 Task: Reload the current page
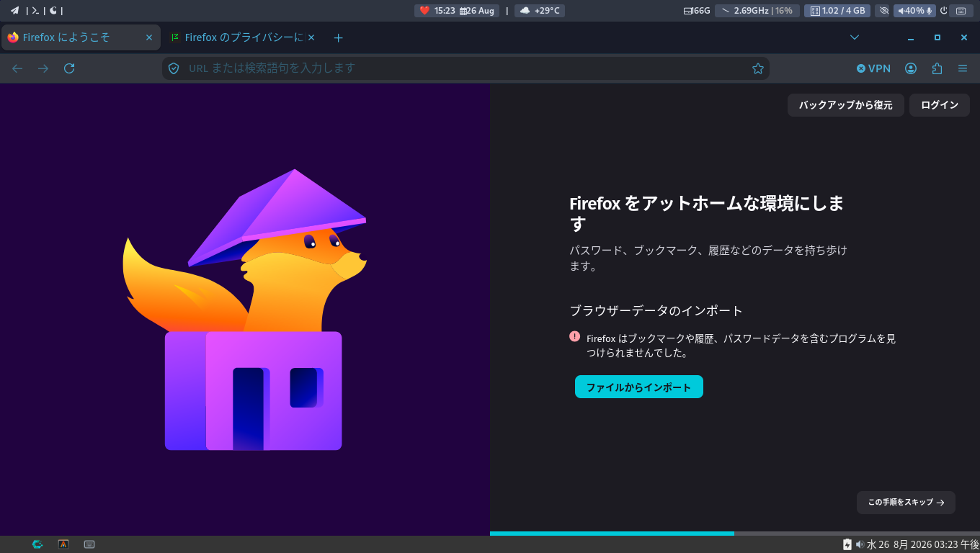(x=69, y=68)
